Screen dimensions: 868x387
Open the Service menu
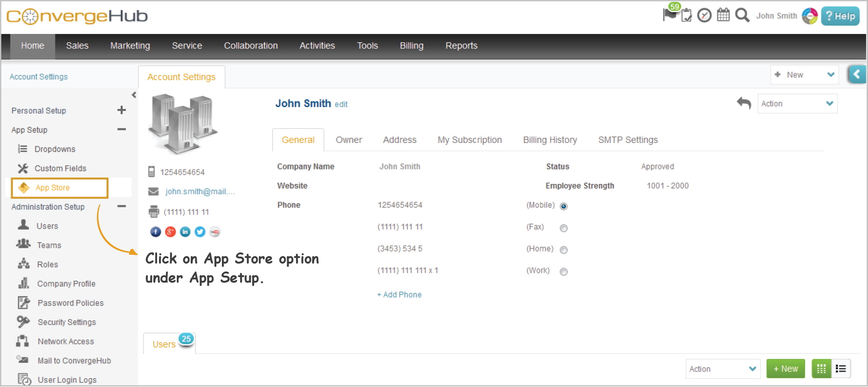pyautogui.click(x=187, y=46)
